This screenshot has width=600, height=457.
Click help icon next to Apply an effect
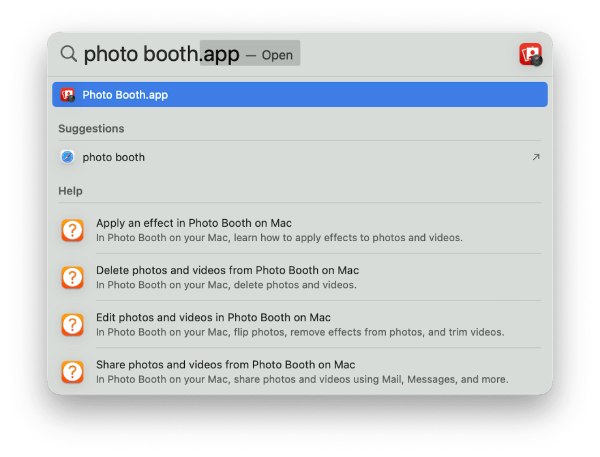point(73,230)
